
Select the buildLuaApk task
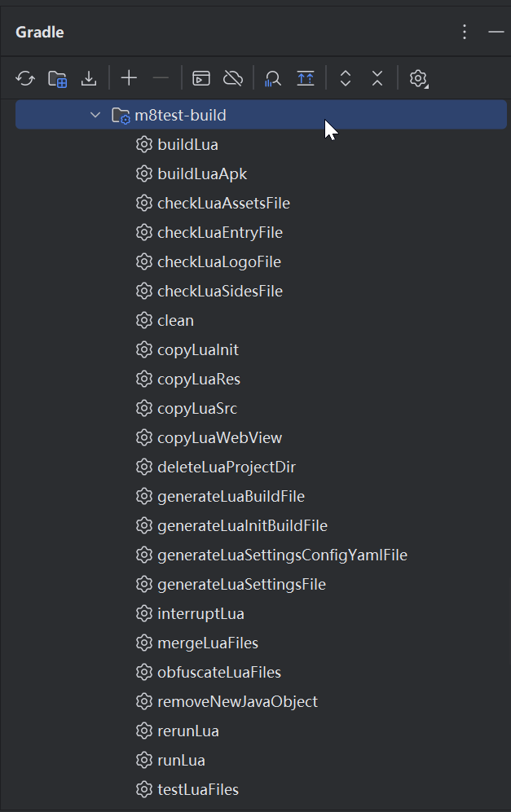coord(201,174)
